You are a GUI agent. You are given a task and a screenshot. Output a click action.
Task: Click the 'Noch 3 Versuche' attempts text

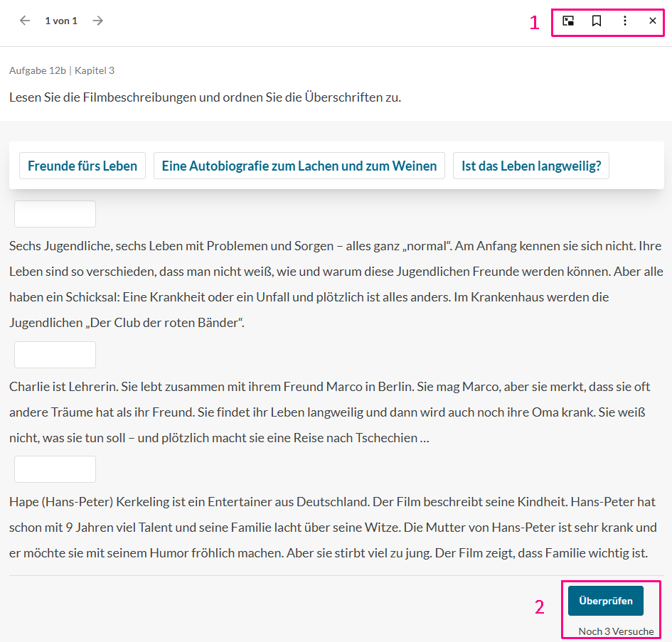click(x=616, y=631)
